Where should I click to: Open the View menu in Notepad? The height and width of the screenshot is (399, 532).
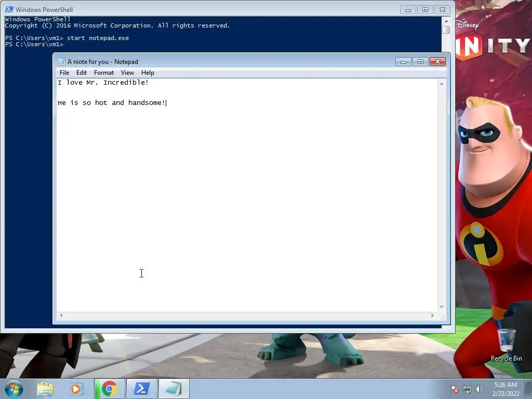coord(127,73)
